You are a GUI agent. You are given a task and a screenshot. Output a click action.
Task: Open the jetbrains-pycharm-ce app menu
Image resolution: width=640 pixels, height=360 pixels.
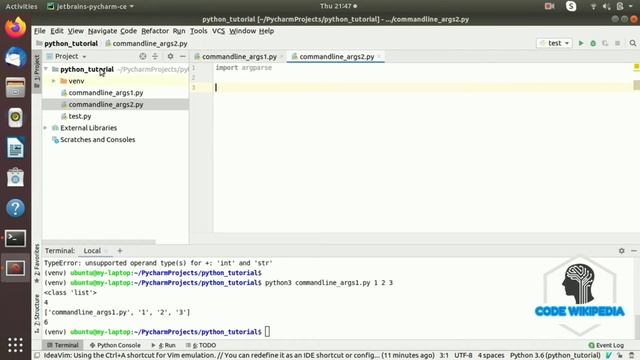91,6
